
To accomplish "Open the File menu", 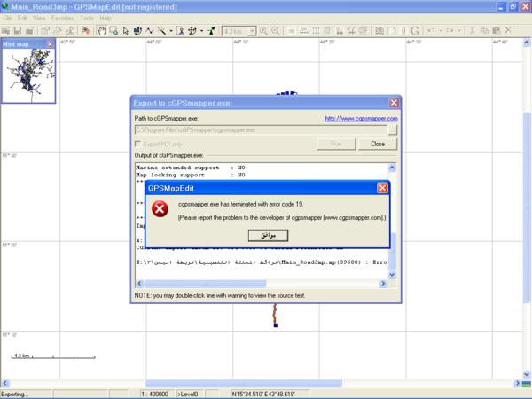I will click(7, 18).
